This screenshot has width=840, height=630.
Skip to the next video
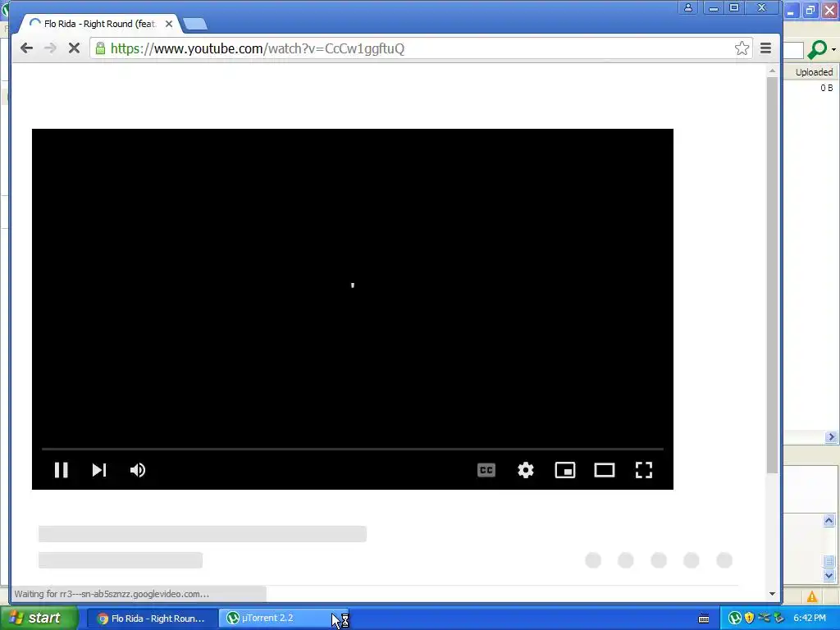point(99,470)
